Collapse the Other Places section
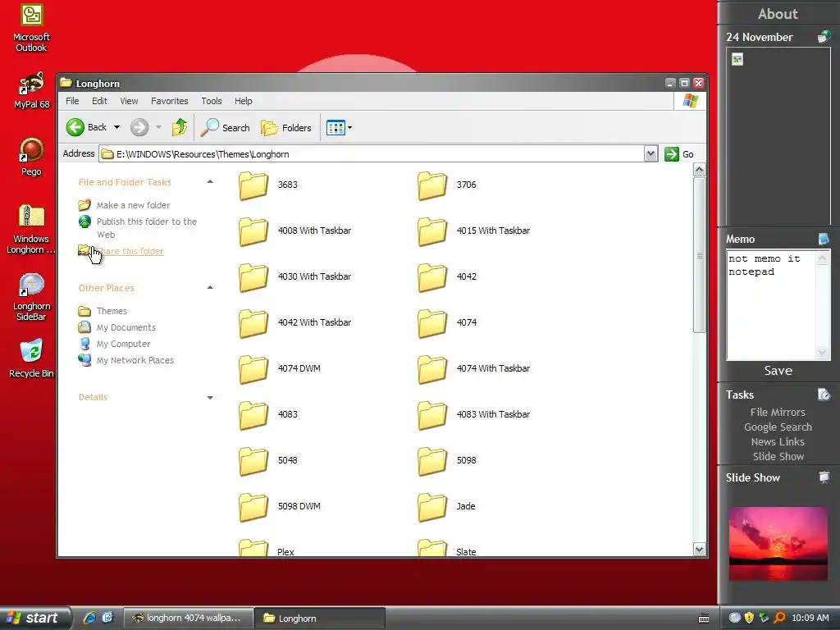The width and height of the screenshot is (840, 630). click(x=210, y=288)
